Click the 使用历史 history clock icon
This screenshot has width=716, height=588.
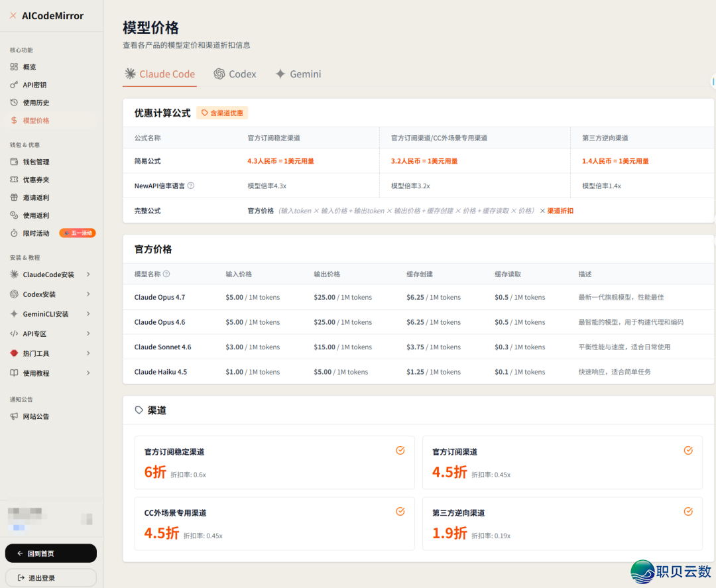(14, 102)
